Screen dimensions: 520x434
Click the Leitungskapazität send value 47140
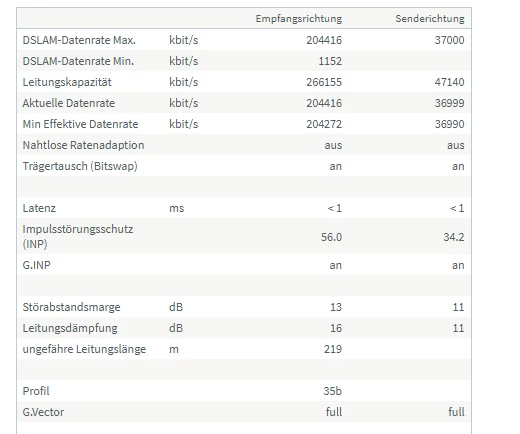click(449, 82)
